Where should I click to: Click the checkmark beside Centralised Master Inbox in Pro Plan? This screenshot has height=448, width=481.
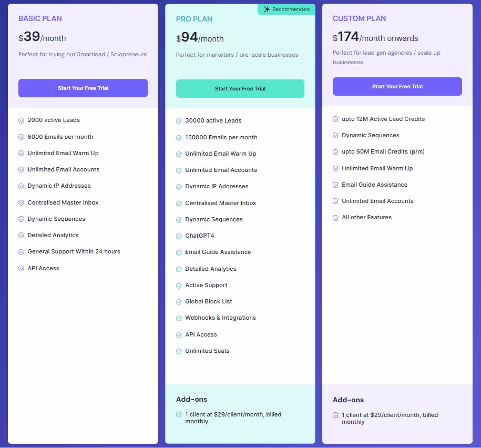click(178, 203)
